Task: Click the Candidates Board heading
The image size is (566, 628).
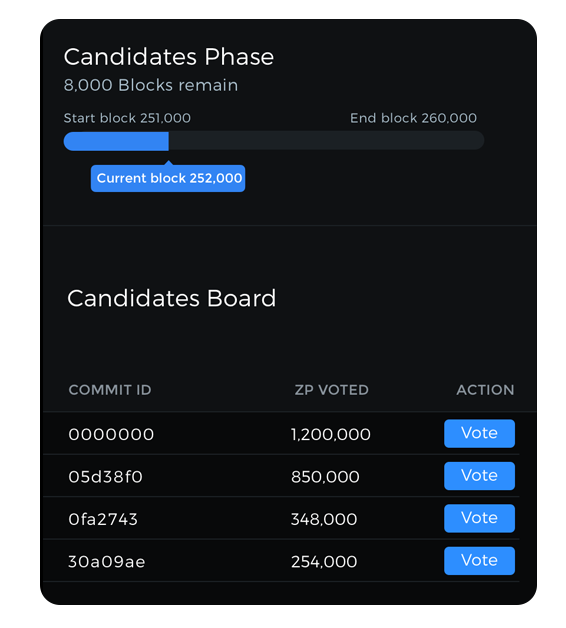Action: click(x=171, y=298)
